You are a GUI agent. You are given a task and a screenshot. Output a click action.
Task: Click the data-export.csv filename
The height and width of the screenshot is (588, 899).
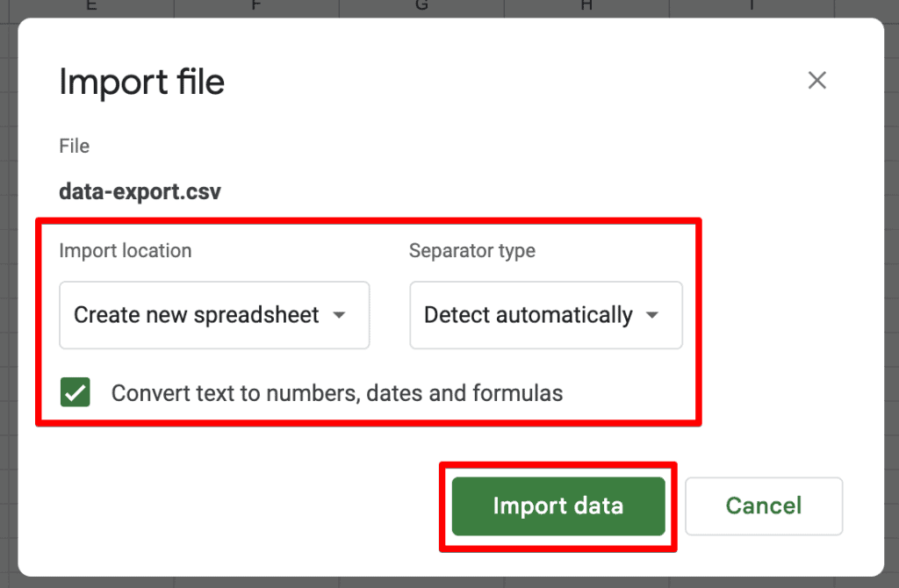(139, 191)
